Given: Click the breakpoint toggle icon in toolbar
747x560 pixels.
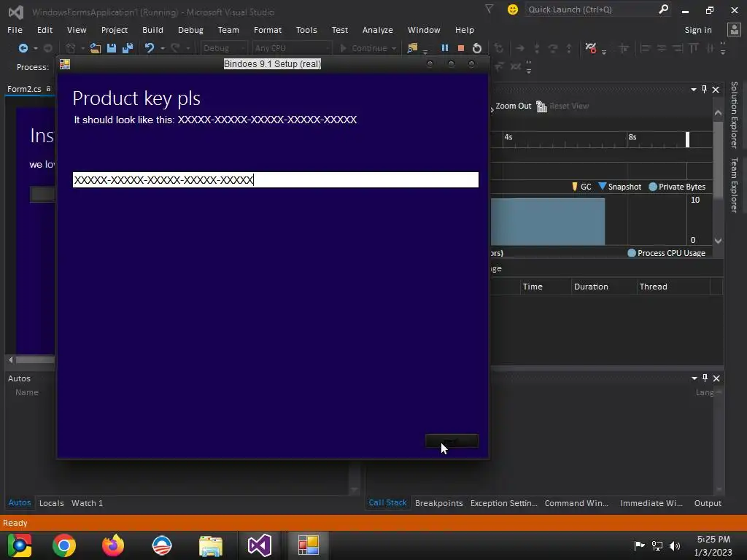Looking at the screenshot, I should (x=591, y=48).
